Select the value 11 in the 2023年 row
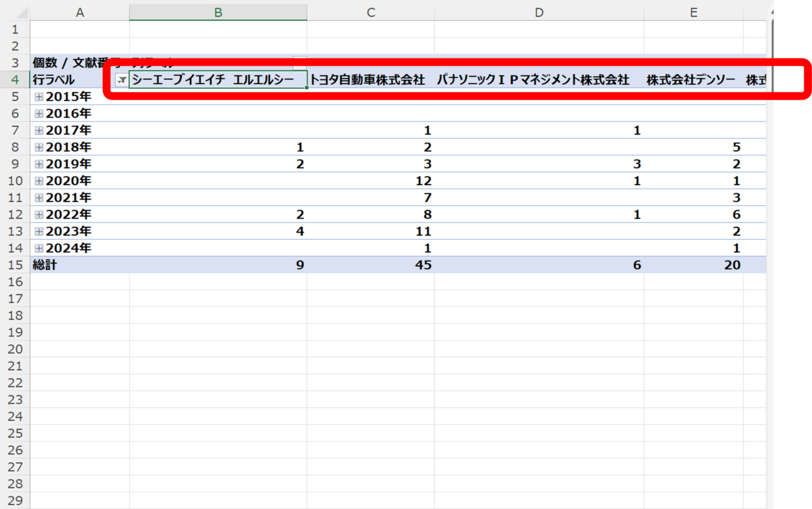 point(371,231)
